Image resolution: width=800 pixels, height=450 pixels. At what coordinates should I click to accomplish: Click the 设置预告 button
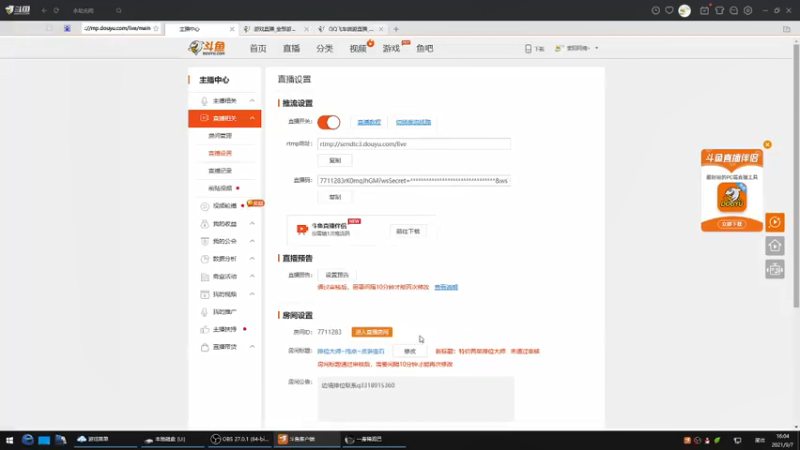[337, 275]
